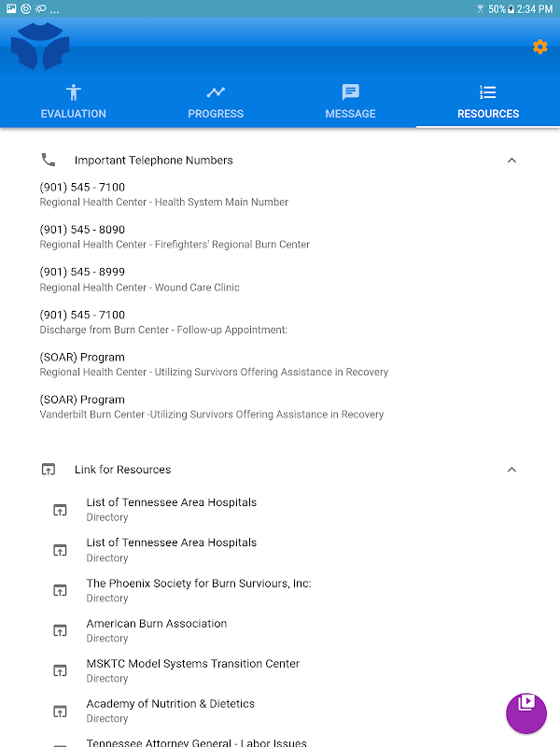Select the Resources tab
This screenshot has width=560, height=747.
pyautogui.click(x=487, y=102)
